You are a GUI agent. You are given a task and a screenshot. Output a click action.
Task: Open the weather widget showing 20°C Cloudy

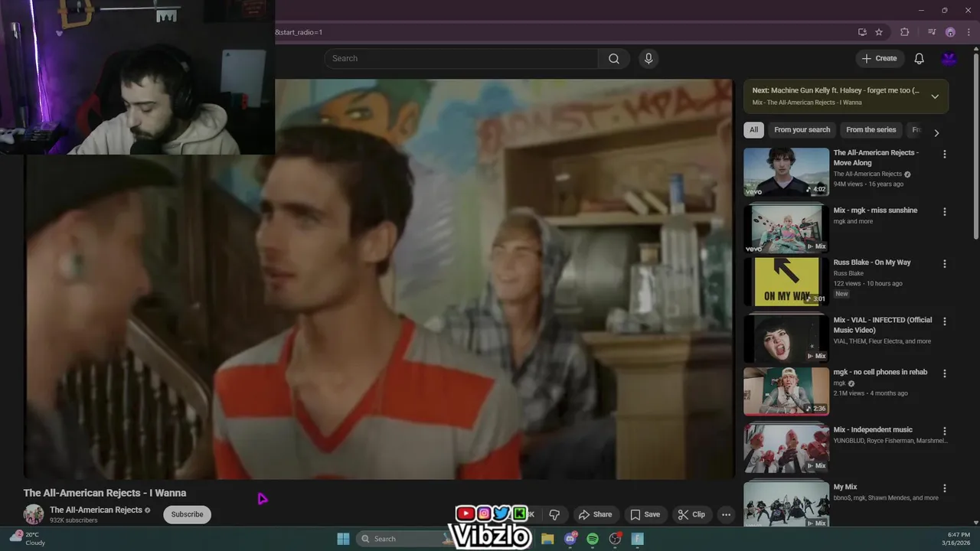tap(28, 538)
